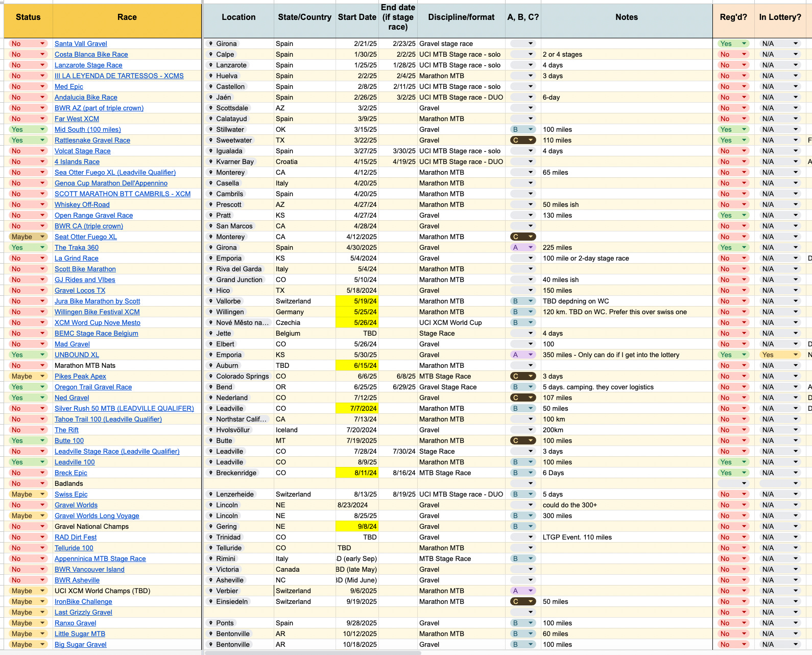This screenshot has height=655, width=812.
Task: Open Status dropdown for Mid South (100 miles)
Action: tap(28, 129)
